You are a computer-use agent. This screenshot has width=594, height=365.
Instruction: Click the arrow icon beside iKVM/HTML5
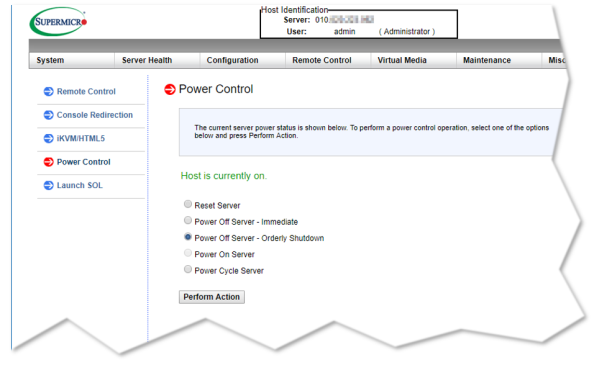coord(48,139)
